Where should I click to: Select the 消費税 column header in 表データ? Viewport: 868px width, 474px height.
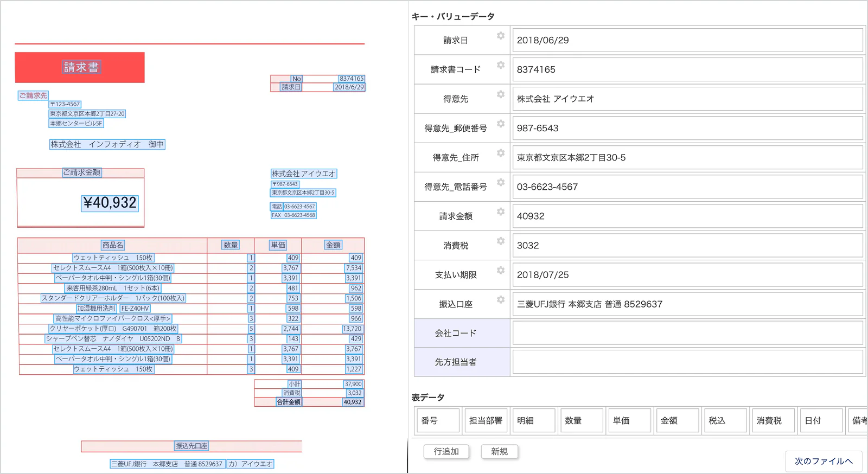coord(773,420)
